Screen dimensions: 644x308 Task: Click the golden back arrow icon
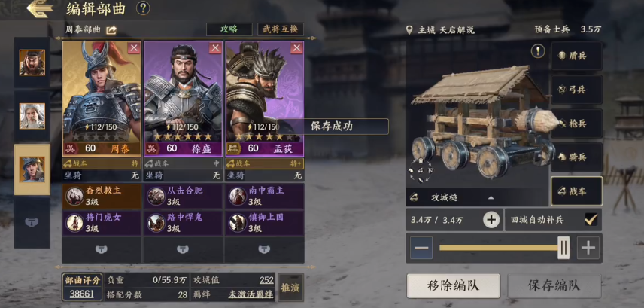point(40,9)
